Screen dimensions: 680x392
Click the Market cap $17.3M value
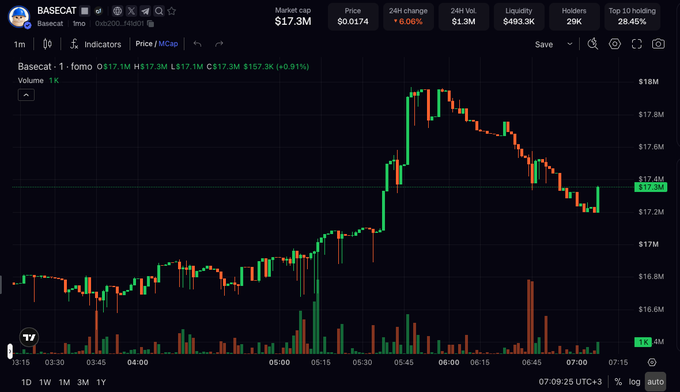(293, 21)
